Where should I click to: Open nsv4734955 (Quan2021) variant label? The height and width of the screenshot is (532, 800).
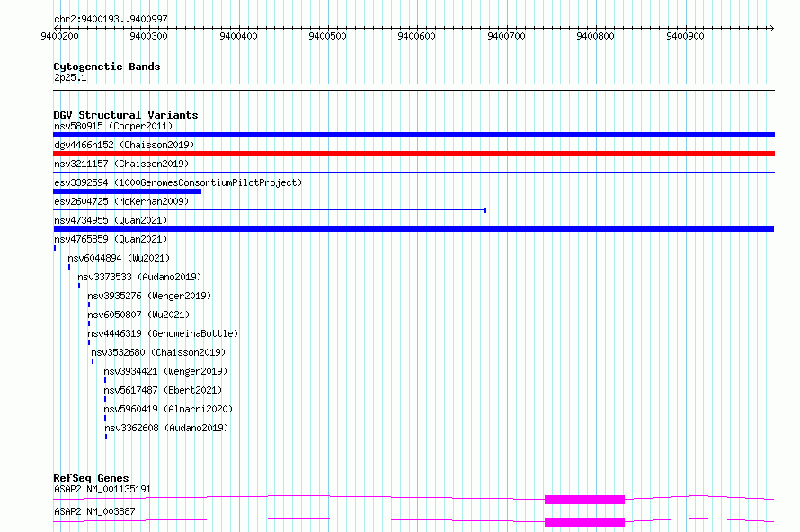click(x=111, y=220)
